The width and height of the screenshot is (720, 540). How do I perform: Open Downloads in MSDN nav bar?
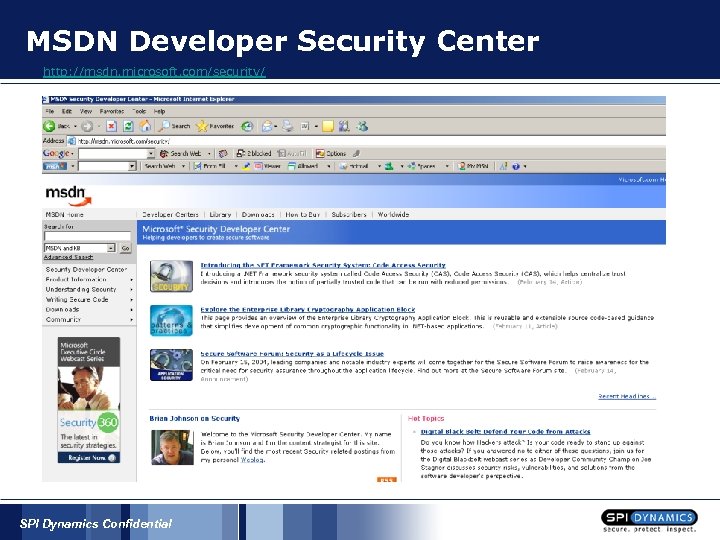258,214
